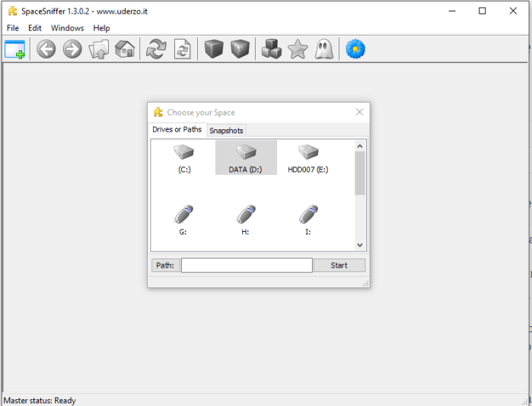This screenshot has width=532, height=406.
Task: Click the Path input field
Action: click(247, 265)
